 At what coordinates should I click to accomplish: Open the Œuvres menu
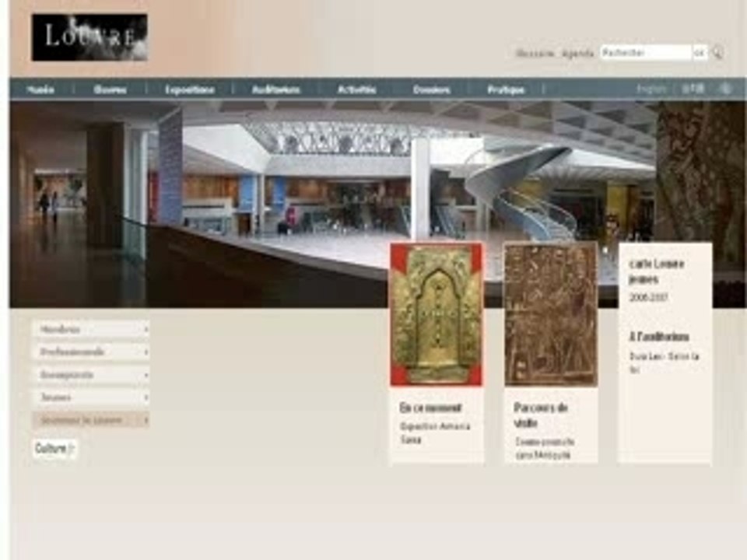coord(110,89)
